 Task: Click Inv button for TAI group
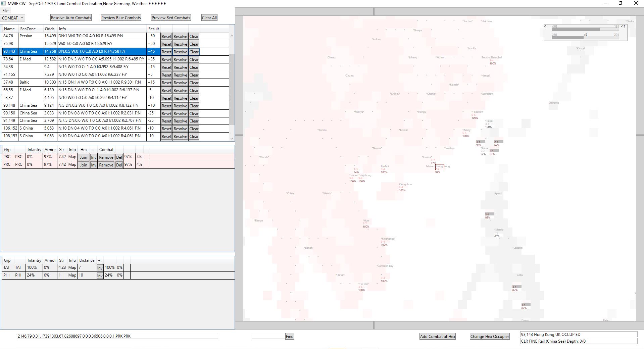click(x=100, y=268)
